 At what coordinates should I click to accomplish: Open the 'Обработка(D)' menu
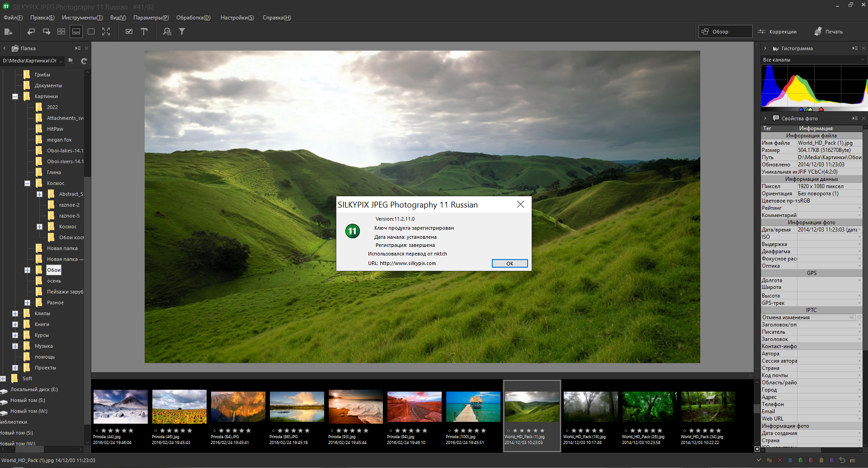pyautogui.click(x=193, y=18)
